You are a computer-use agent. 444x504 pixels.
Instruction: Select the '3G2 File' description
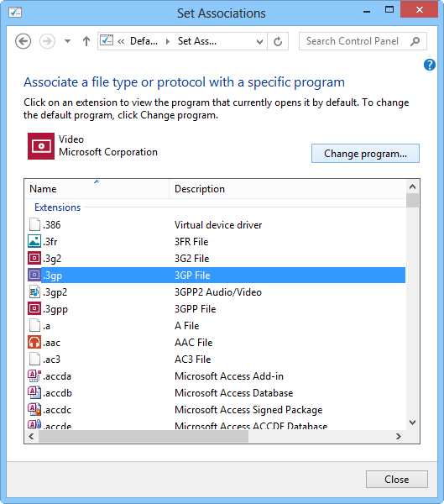point(192,258)
